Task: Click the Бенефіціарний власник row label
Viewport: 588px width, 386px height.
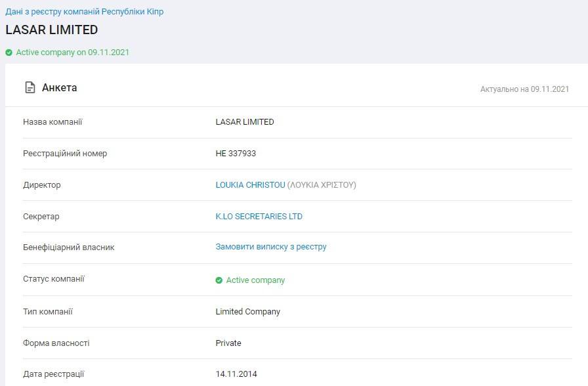Action: click(x=68, y=247)
